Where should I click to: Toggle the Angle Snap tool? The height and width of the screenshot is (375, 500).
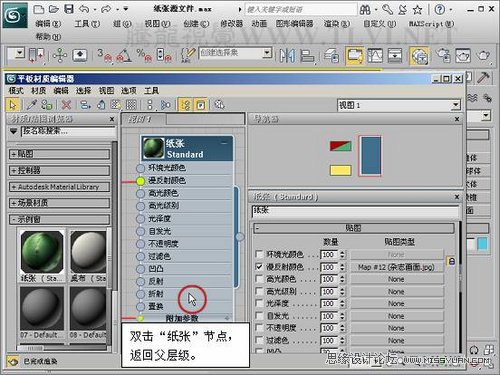[124, 55]
